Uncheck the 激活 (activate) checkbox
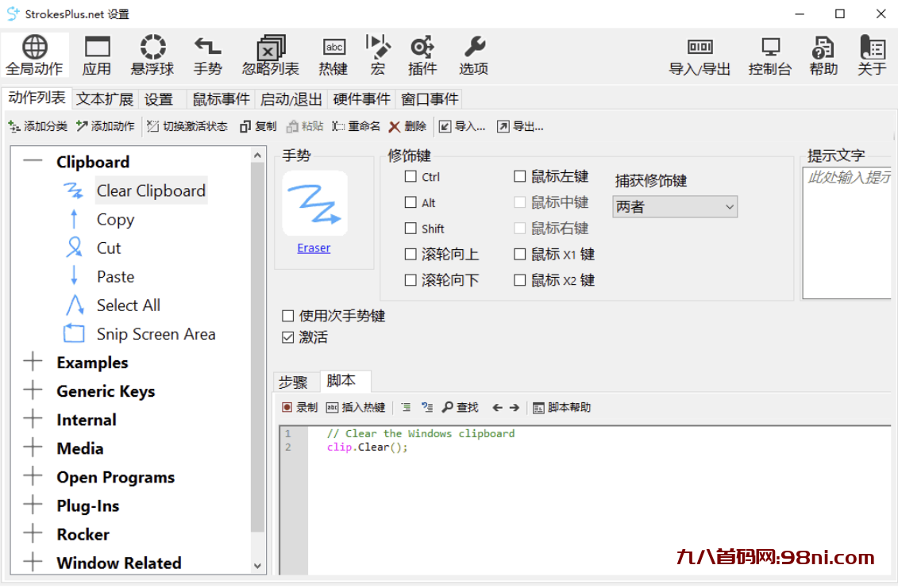Viewport: 898px width, 588px height. [x=287, y=336]
